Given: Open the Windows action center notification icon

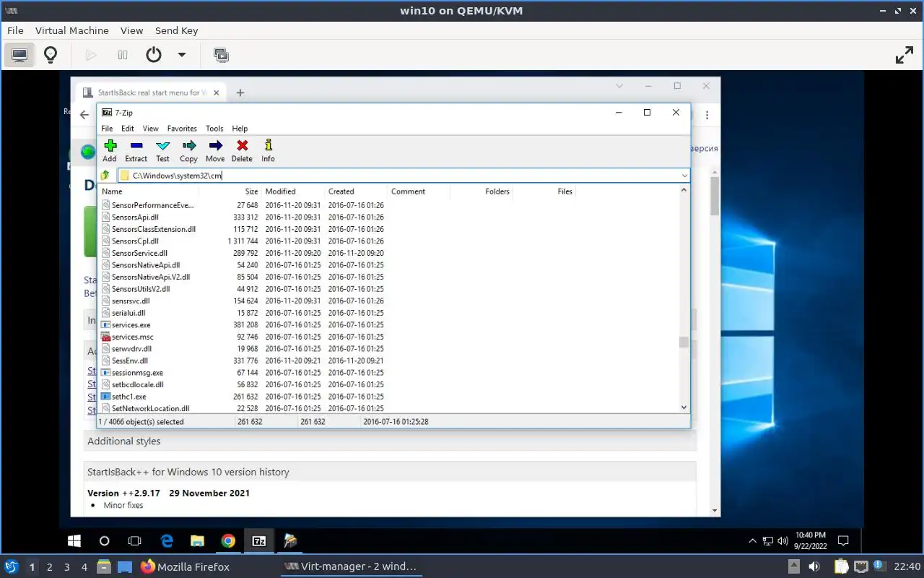Looking at the screenshot, I should 843,540.
